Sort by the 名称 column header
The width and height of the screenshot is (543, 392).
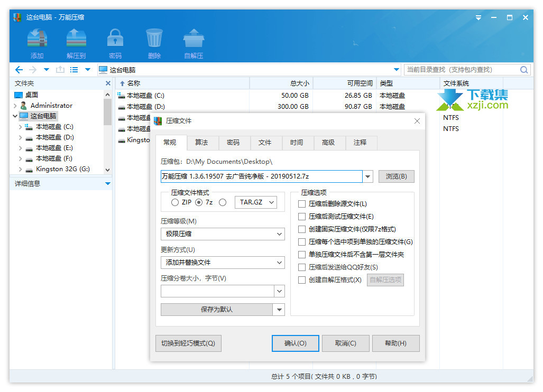pos(183,83)
